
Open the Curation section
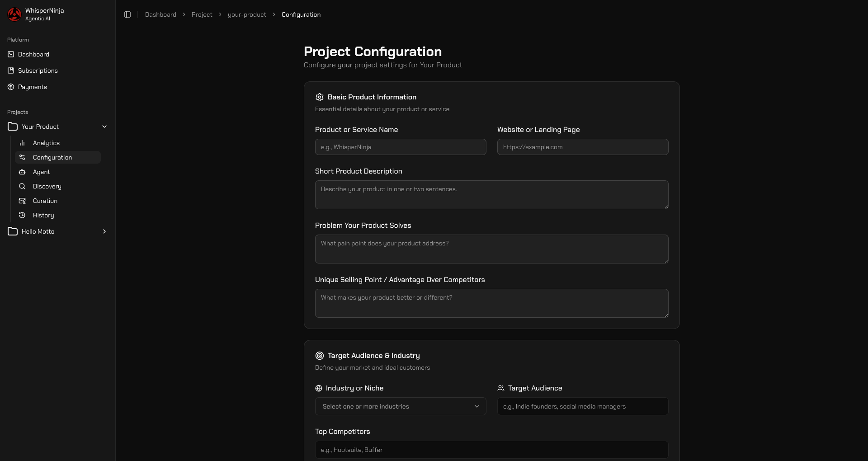point(45,201)
